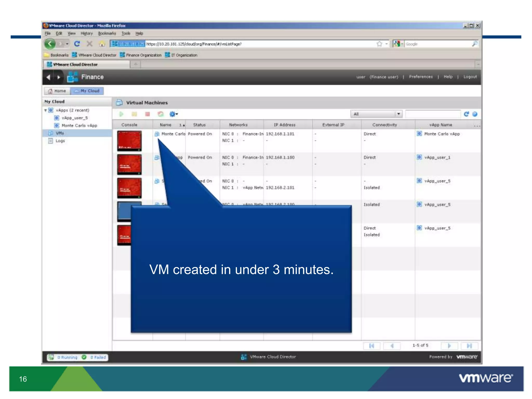Click the refresh icon beside the filter field
532x399 pixels.
[x=466, y=114]
